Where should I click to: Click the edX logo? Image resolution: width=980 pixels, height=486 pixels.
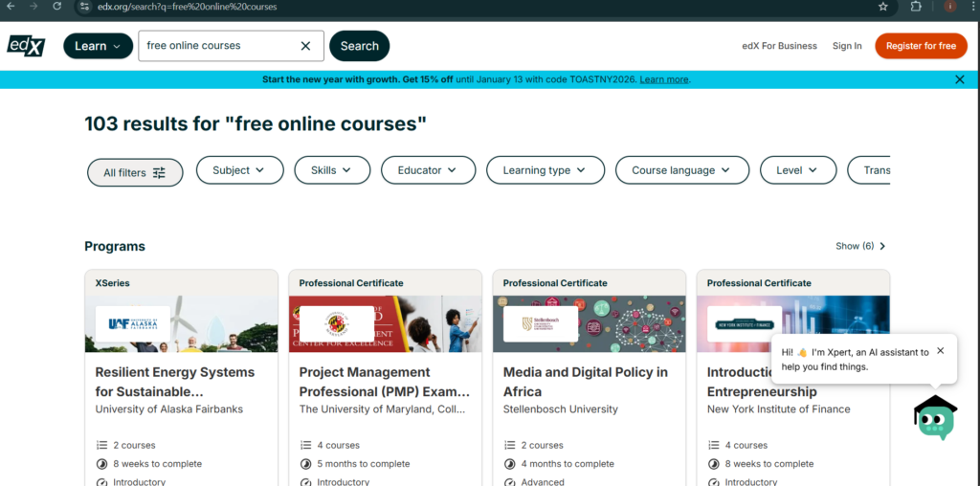click(x=26, y=46)
